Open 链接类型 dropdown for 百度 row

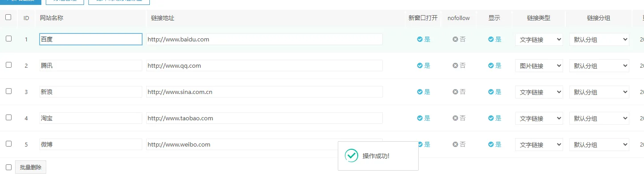(x=539, y=39)
